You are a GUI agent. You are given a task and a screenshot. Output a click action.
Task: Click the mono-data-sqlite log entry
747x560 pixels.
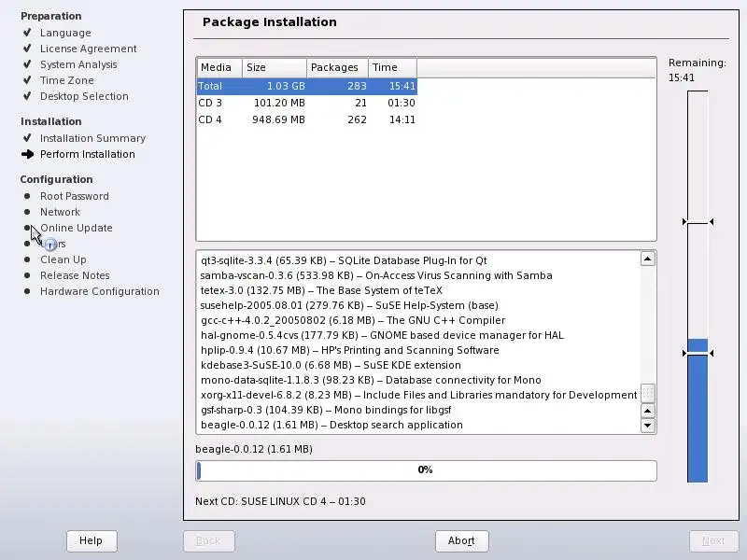(371, 380)
